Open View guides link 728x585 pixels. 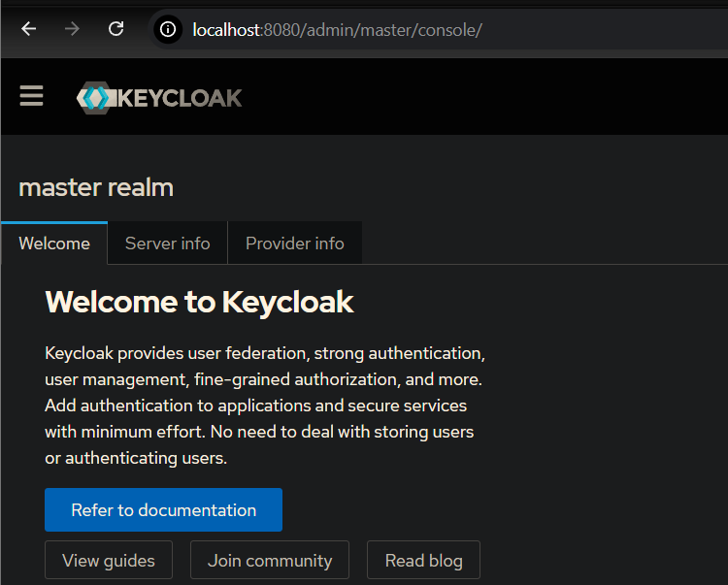pyautogui.click(x=109, y=560)
